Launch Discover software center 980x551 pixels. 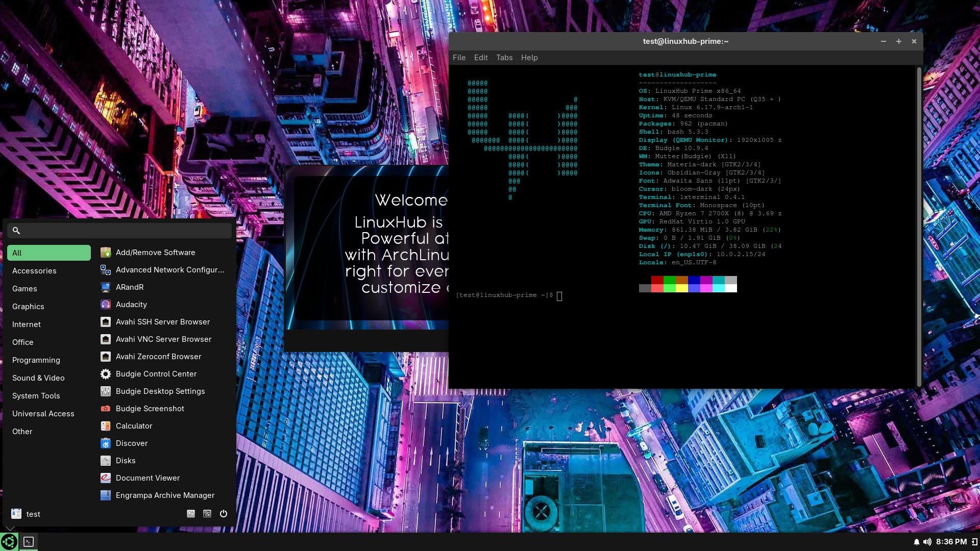click(131, 443)
